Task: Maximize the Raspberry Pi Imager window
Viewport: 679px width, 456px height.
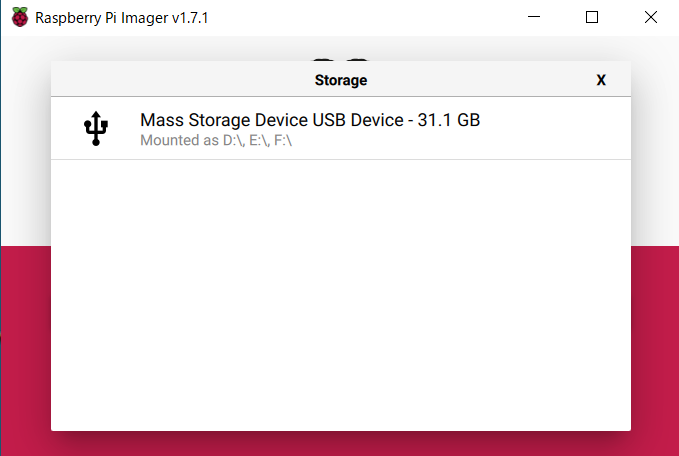Action: pos(592,17)
